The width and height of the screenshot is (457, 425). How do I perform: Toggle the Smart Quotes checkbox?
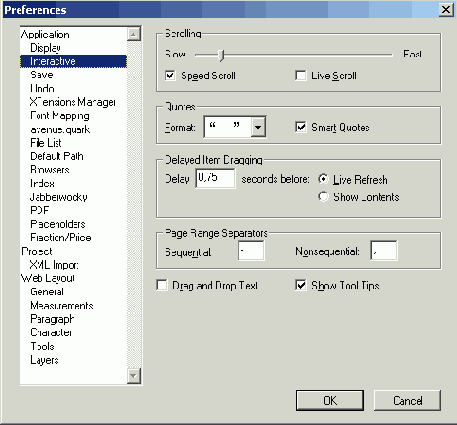click(x=301, y=127)
